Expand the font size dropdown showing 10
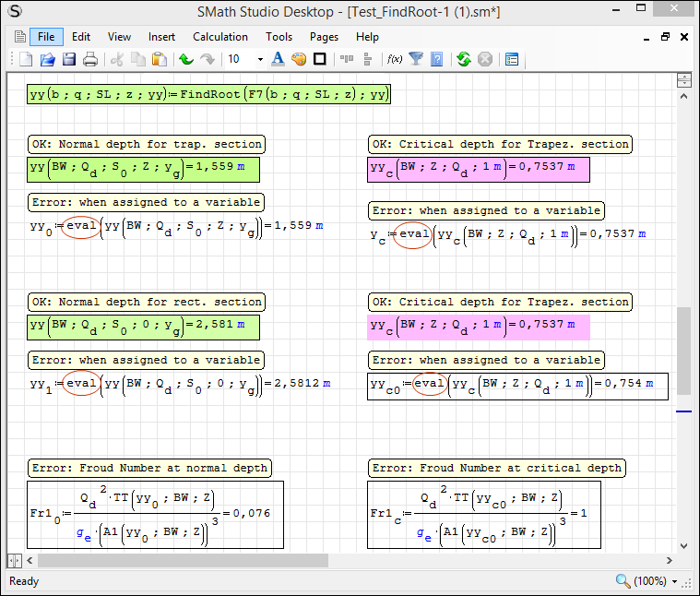The width and height of the screenshot is (700, 596). [x=260, y=60]
